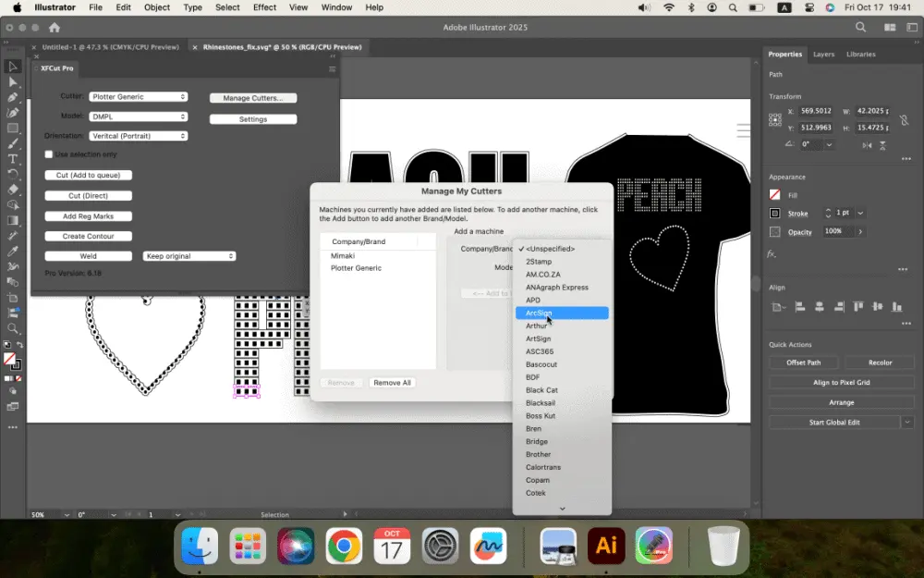Select Black Cat in the brand list
This screenshot has width=924, height=578.
click(562, 390)
